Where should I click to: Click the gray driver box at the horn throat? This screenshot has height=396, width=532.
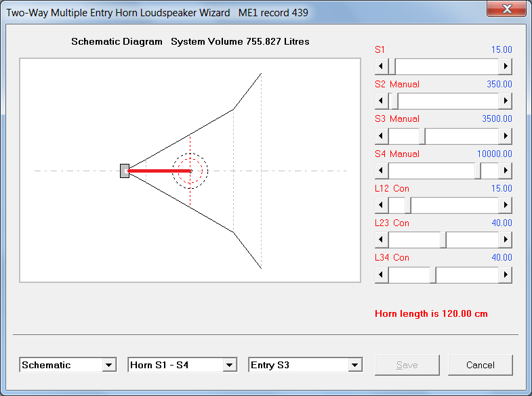click(x=125, y=171)
